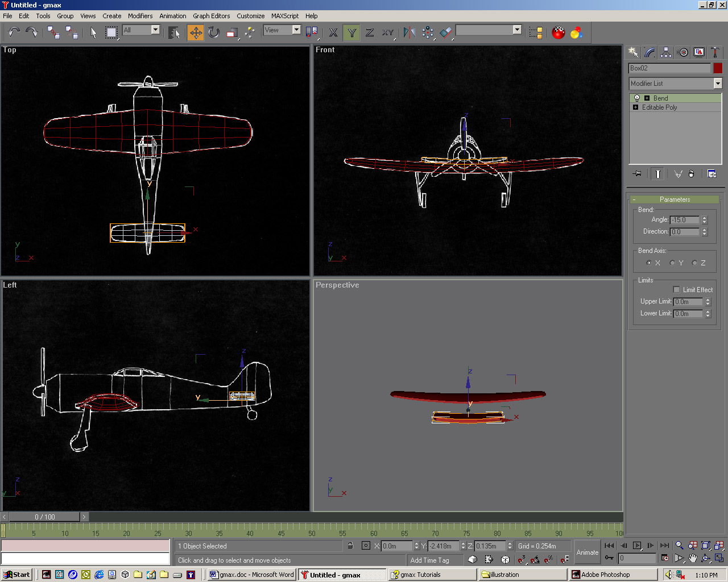Open the Hierarchy command panel tab

click(666, 52)
